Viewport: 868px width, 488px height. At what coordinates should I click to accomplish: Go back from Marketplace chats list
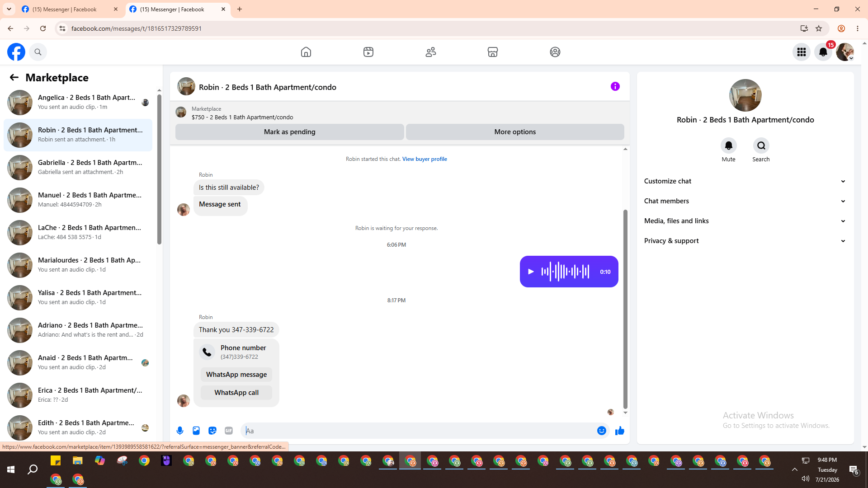click(14, 77)
